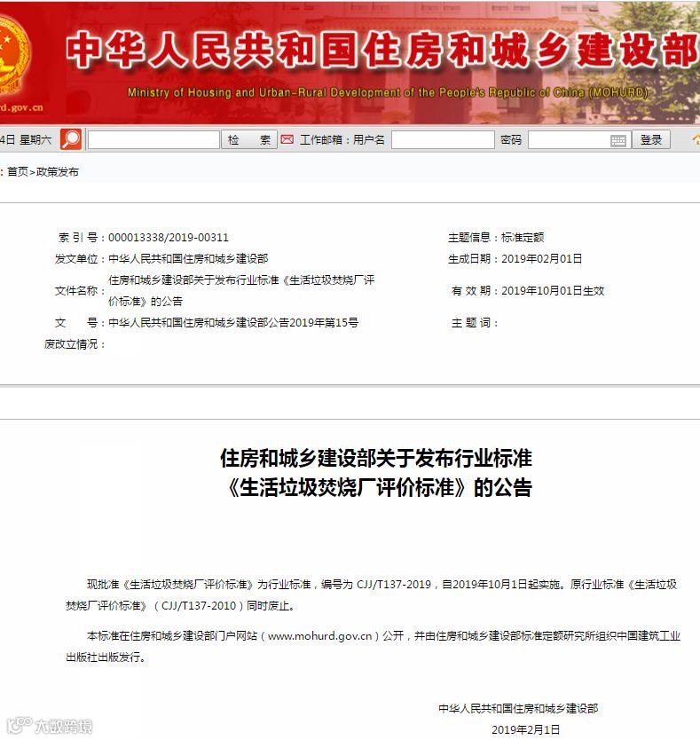The height and width of the screenshot is (740, 700).
Task: Click the banner title 中华人民共和国住房和城乡建设部
Action: (381, 50)
